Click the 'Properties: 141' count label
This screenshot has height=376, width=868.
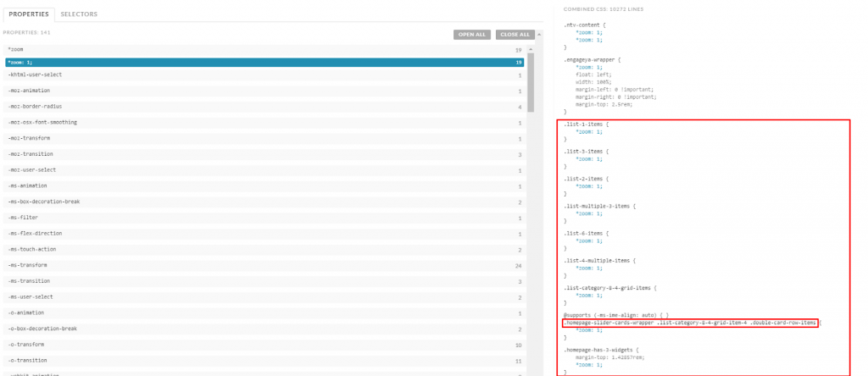[x=26, y=33]
